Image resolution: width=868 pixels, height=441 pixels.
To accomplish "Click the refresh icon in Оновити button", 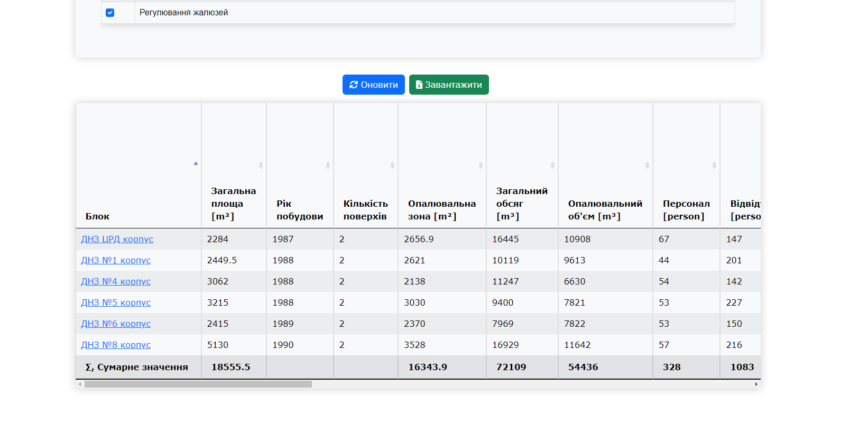I will tap(354, 85).
